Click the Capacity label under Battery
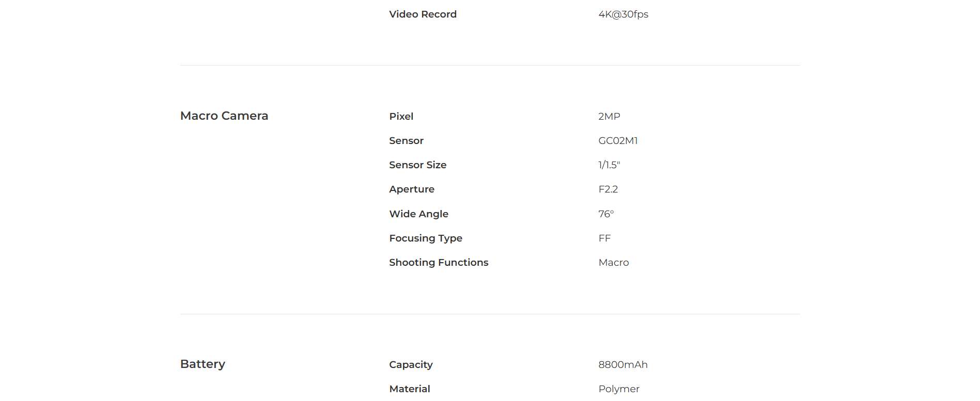Image resolution: width=980 pixels, height=401 pixels. point(411,365)
